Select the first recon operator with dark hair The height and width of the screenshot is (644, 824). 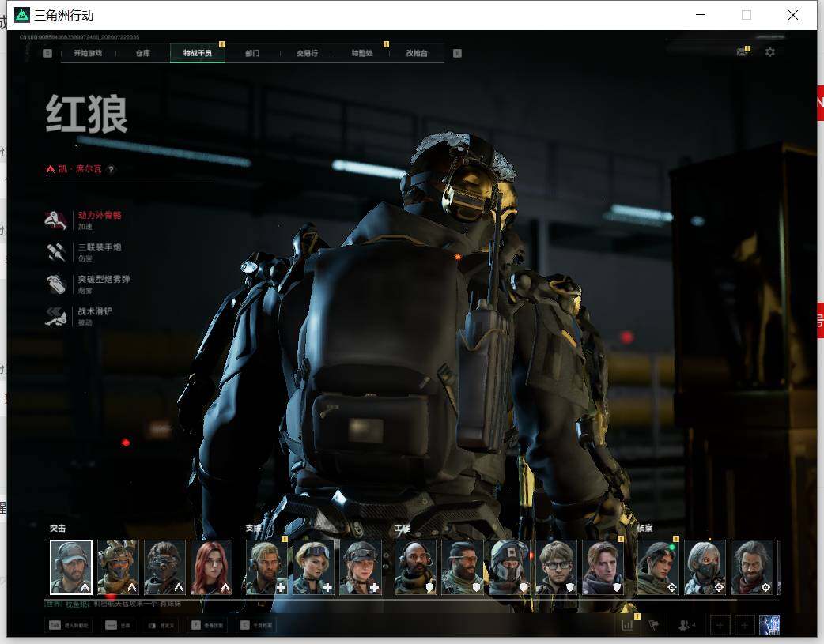pyautogui.click(x=658, y=567)
